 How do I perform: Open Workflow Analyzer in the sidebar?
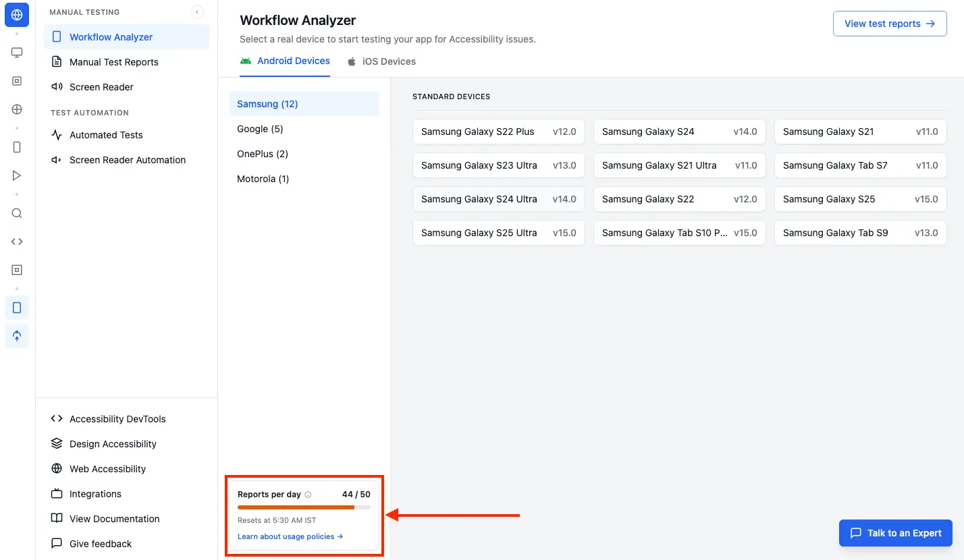(127, 37)
